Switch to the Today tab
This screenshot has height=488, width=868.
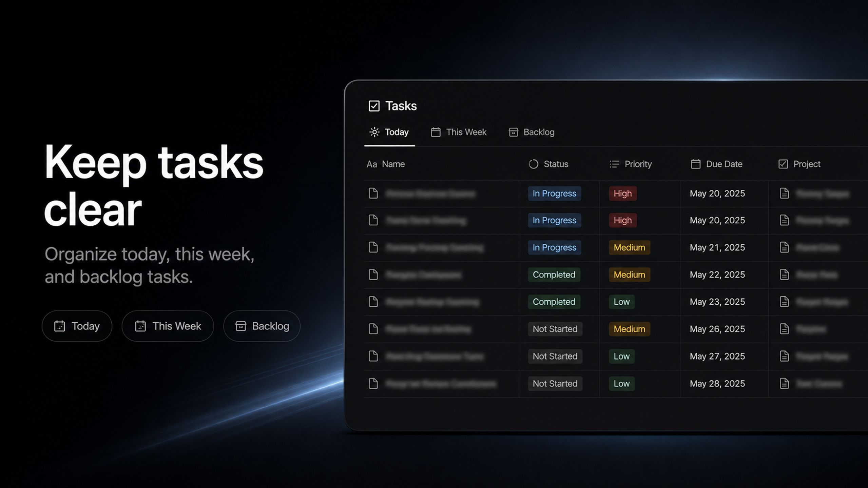point(389,132)
